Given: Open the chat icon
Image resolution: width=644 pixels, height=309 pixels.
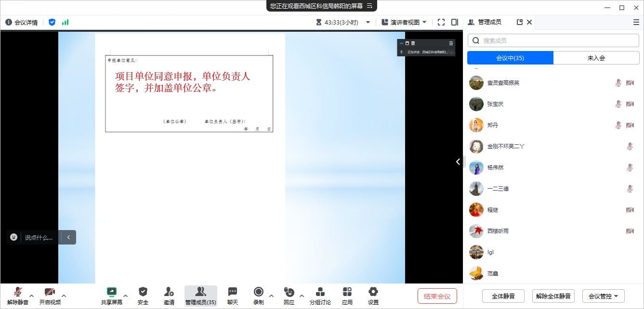Looking at the screenshot, I should point(233,292).
